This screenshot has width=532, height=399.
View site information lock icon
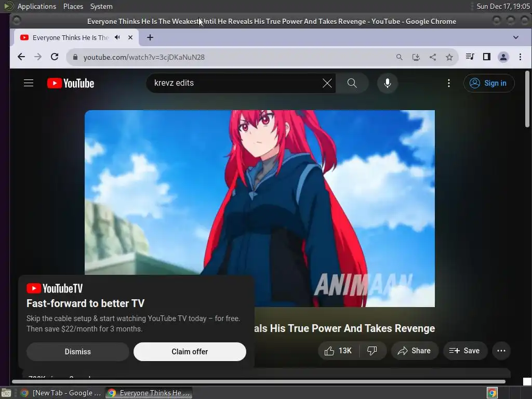coord(75,57)
